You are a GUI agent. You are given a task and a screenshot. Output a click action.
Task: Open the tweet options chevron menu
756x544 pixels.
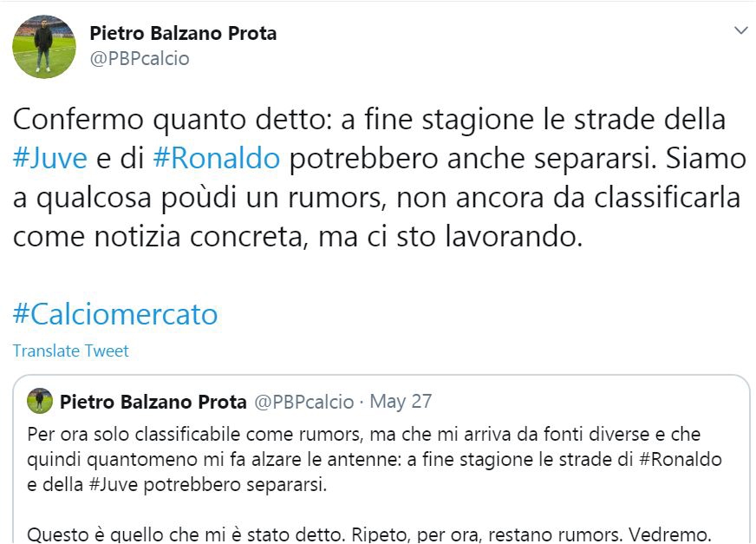point(740,31)
